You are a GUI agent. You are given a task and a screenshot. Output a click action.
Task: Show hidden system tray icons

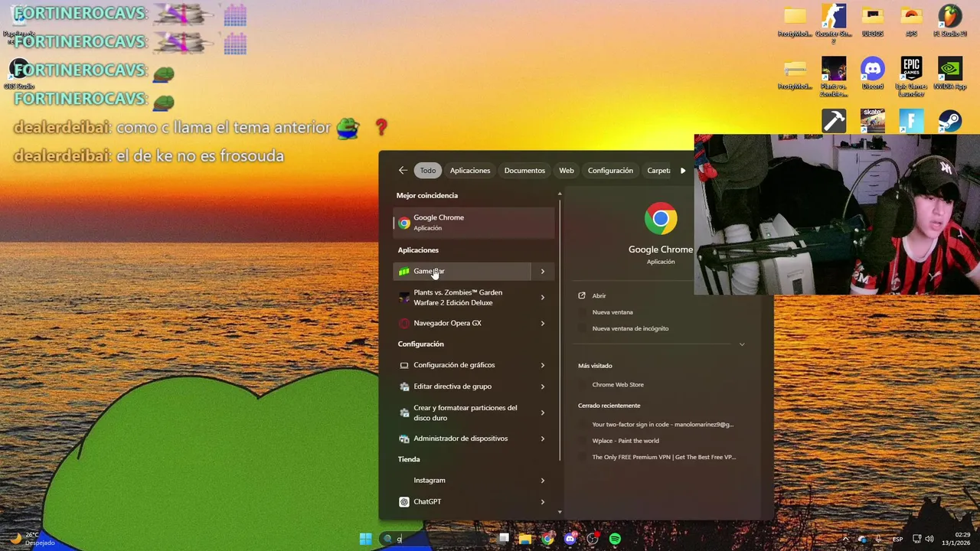[x=845, y=539]
